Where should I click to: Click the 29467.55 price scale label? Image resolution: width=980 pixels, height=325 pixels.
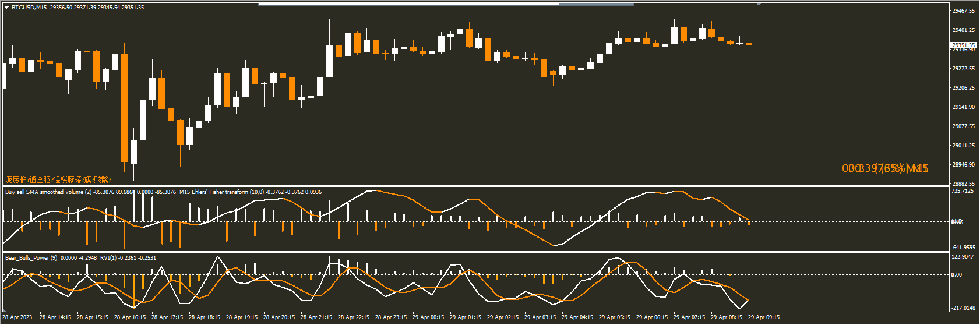[x=964, y=11]
